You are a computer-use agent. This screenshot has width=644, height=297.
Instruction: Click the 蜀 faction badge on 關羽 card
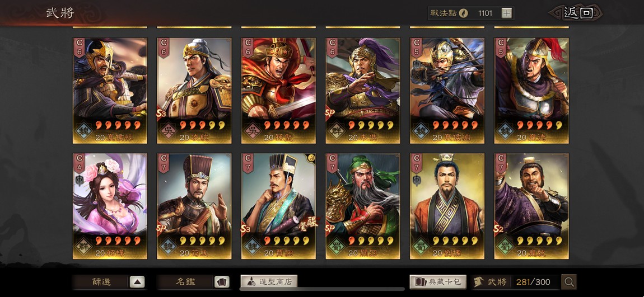pyautogui.click(x=337, y=247)
